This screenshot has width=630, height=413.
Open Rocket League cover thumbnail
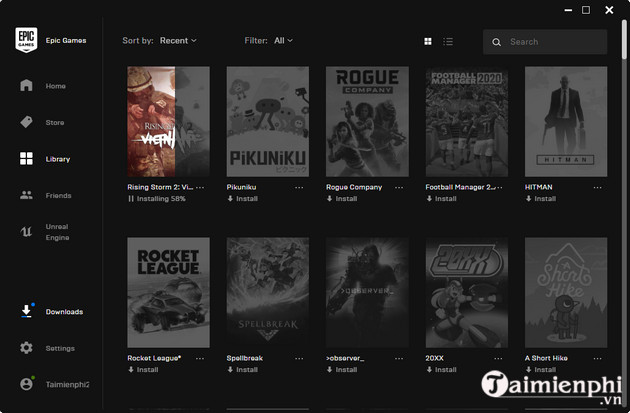pos(168,292)
